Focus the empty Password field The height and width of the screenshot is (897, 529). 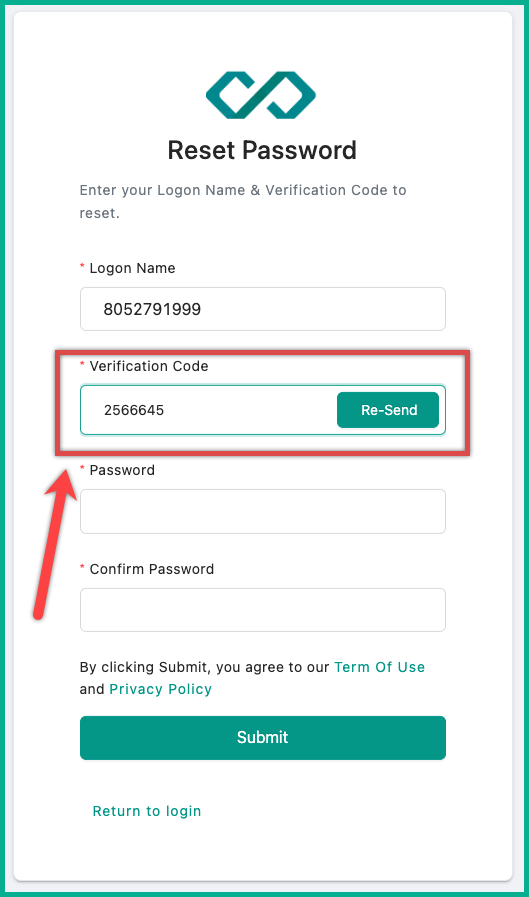coord(262,511)
